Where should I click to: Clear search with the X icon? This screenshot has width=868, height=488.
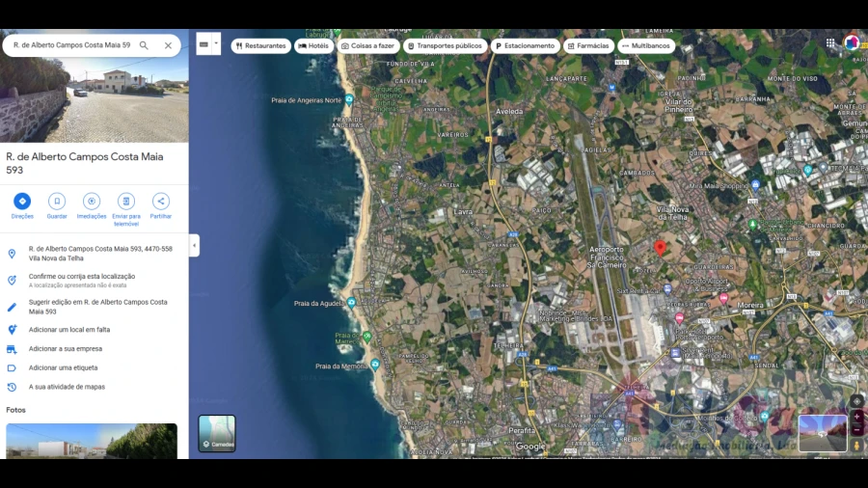tap(168, 45)
